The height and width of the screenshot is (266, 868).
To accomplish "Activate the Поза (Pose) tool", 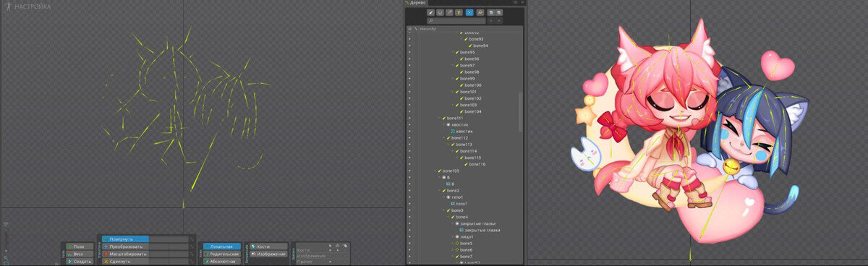I will pyautogui.click(x=80, y=246).
